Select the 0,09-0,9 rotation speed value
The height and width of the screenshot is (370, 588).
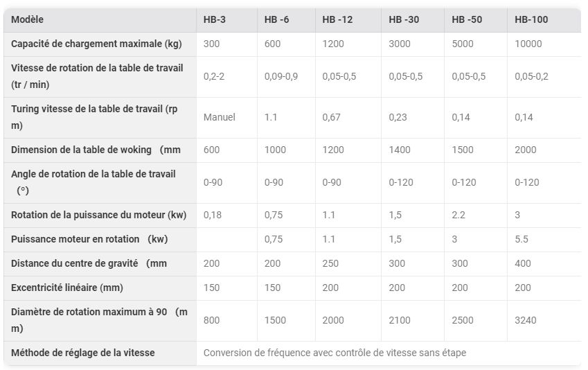pos(281,76)
